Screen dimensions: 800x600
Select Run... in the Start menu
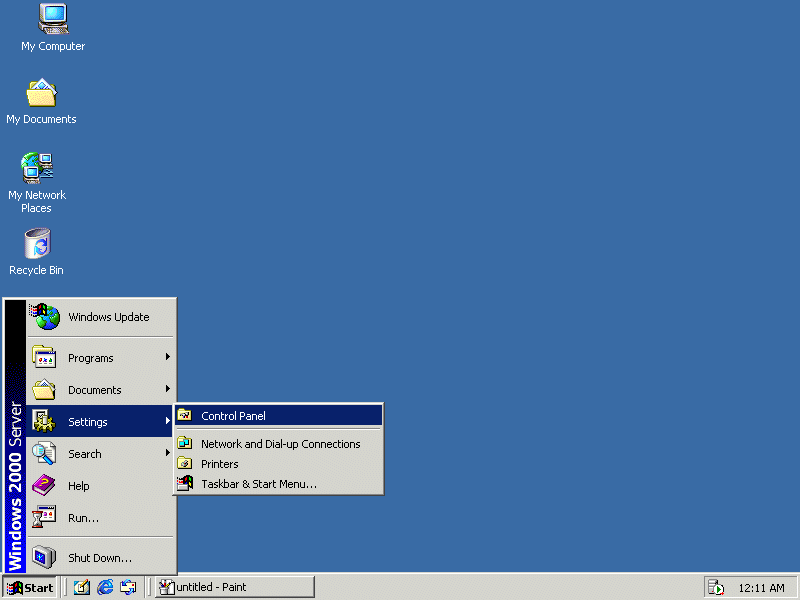click(100, 518)
